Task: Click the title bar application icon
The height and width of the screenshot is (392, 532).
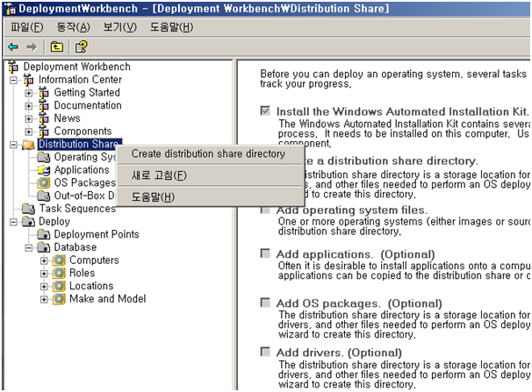Action: [11, 9]
